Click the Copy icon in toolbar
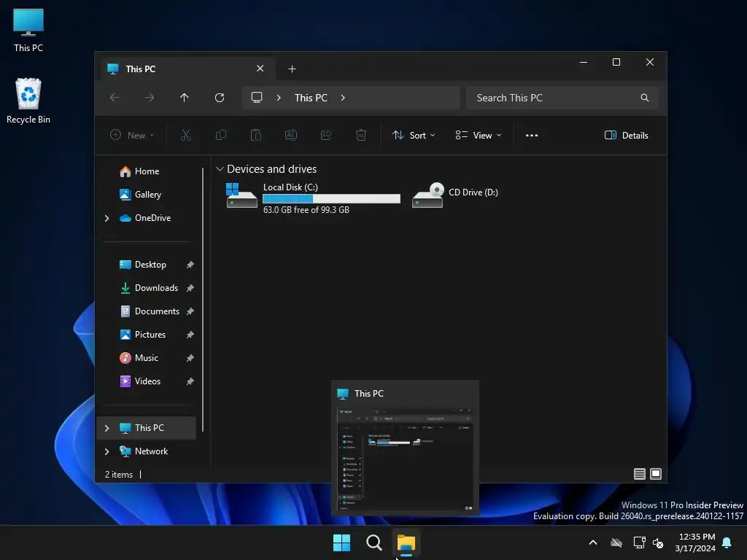The image size is (747, 560). (x=221, y=135)
